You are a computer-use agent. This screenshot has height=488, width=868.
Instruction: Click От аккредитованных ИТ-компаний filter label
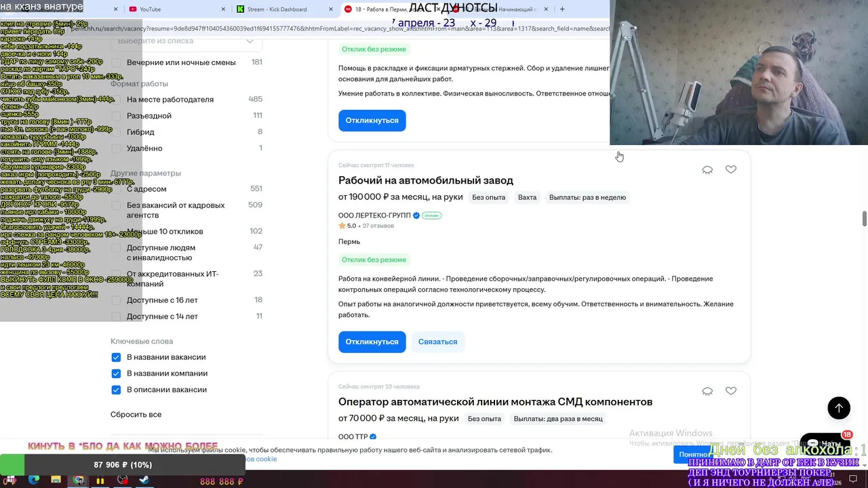172,279
